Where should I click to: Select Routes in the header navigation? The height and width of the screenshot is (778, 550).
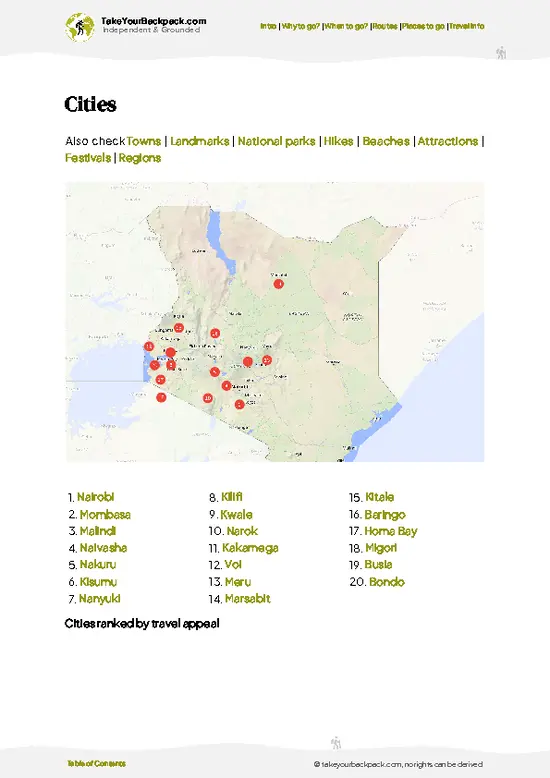pos(385,26)
